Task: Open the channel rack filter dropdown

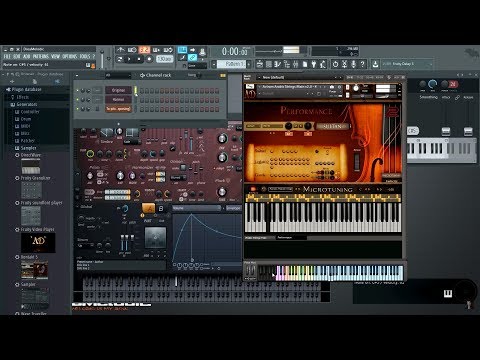Action: coord(117,76)
